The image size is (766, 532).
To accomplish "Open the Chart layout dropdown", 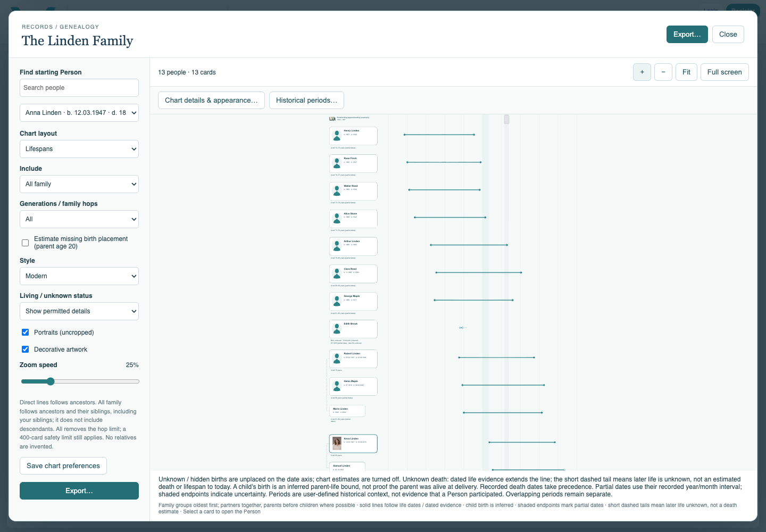I will (x=79, y=149).
